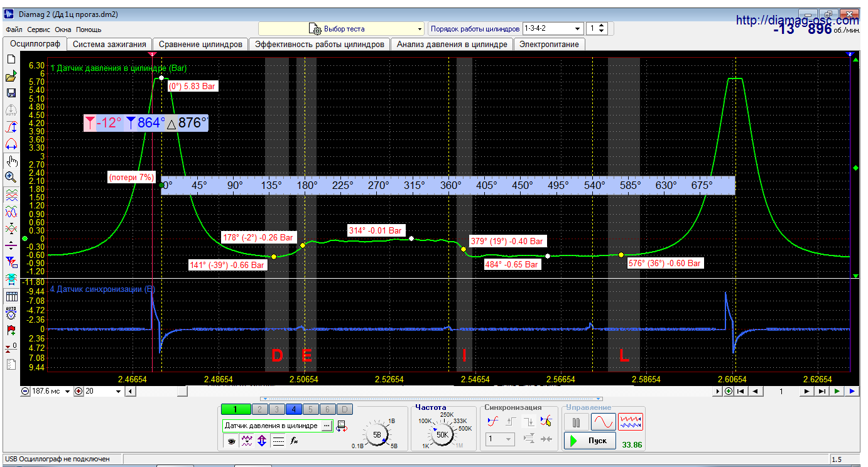Adjust the cylinder number stepper
This screenshot has height=467, width=868.
tap(602, 29)
